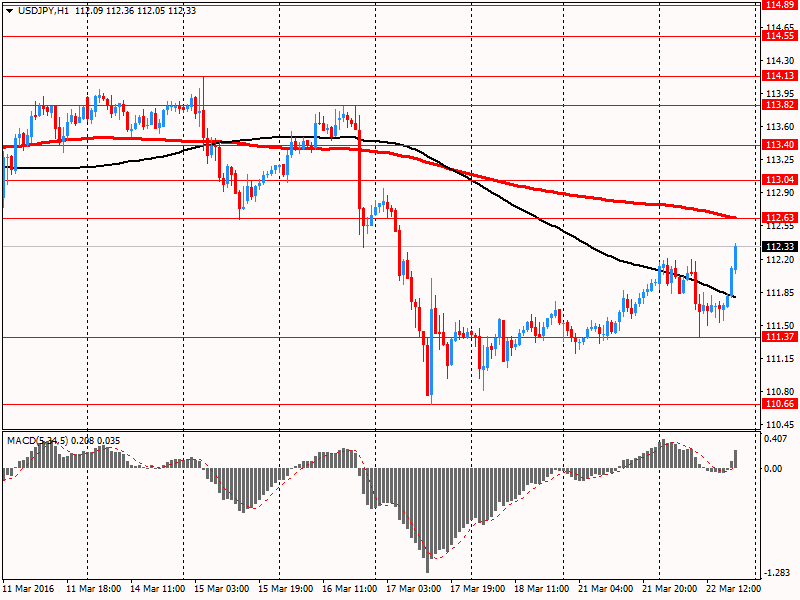Click the 11 Mar 18:00 time label
This screenshot has height=600, width=800.
(94, 589)
